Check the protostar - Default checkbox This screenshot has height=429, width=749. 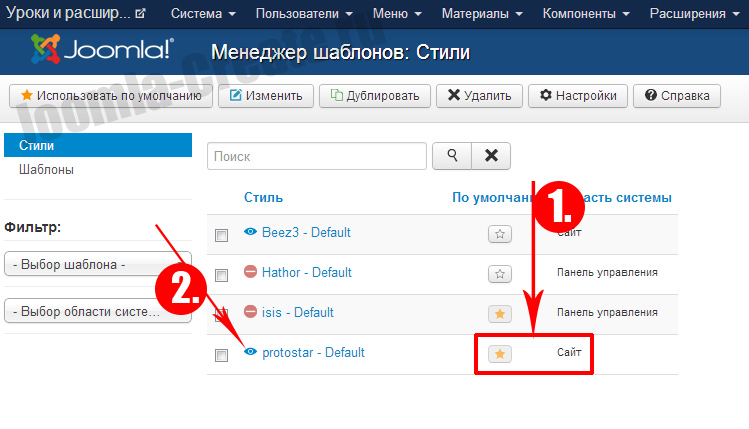click(222, 355)
